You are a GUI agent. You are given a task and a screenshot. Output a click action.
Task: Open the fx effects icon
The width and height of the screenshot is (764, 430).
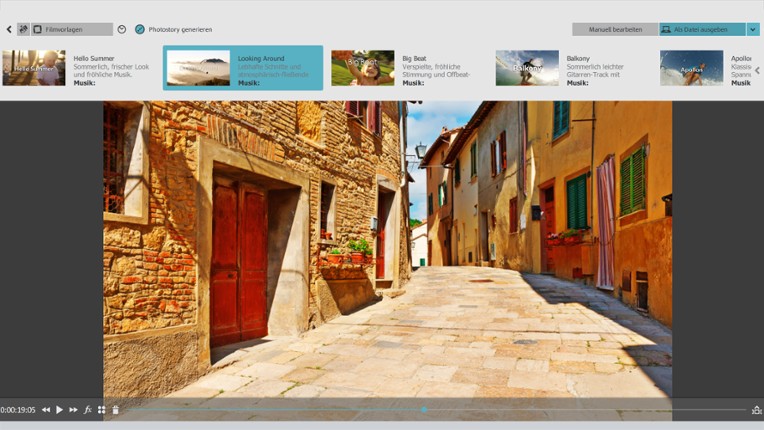(x=88, y=410)
